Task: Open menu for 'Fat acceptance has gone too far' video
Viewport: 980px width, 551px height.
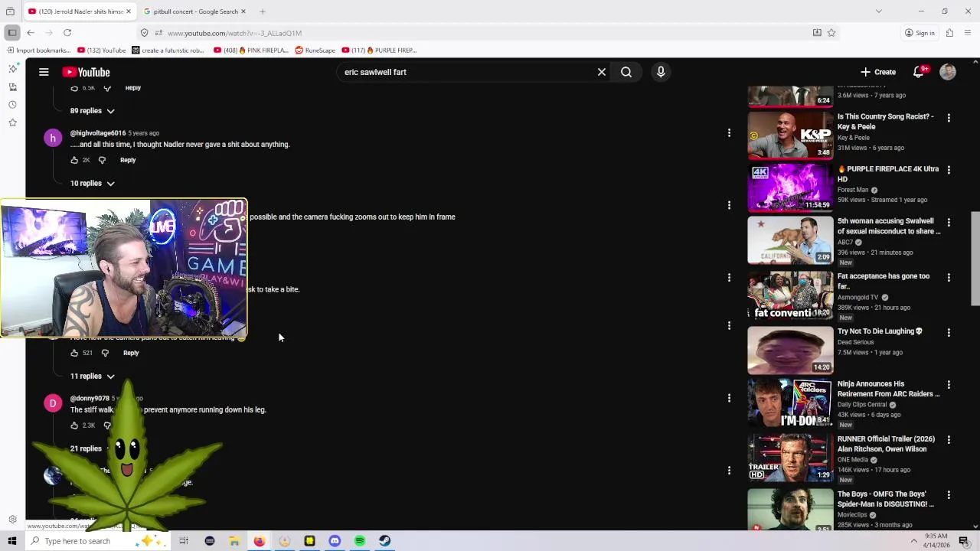Action: coord(949,277)
